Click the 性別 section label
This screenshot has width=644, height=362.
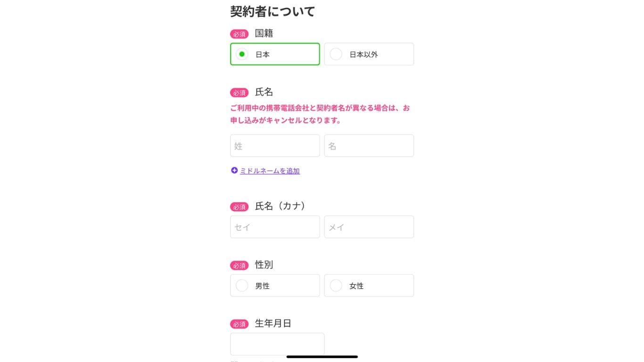click(x=264, y=265)
